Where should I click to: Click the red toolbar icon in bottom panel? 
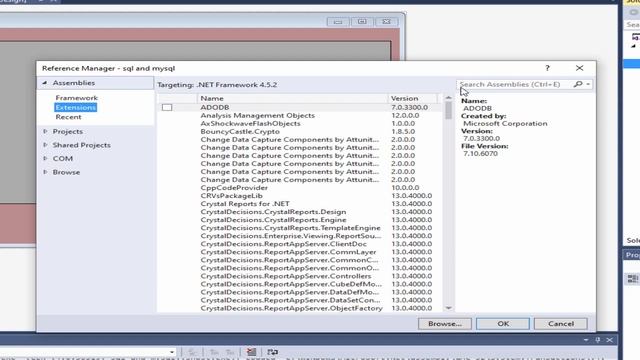tap(251, 352)
